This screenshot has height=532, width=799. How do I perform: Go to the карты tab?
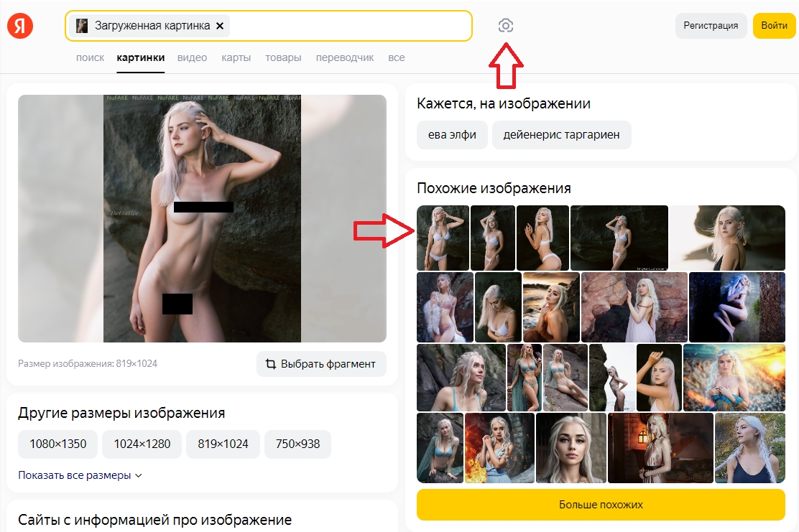[x=236, y=57]
